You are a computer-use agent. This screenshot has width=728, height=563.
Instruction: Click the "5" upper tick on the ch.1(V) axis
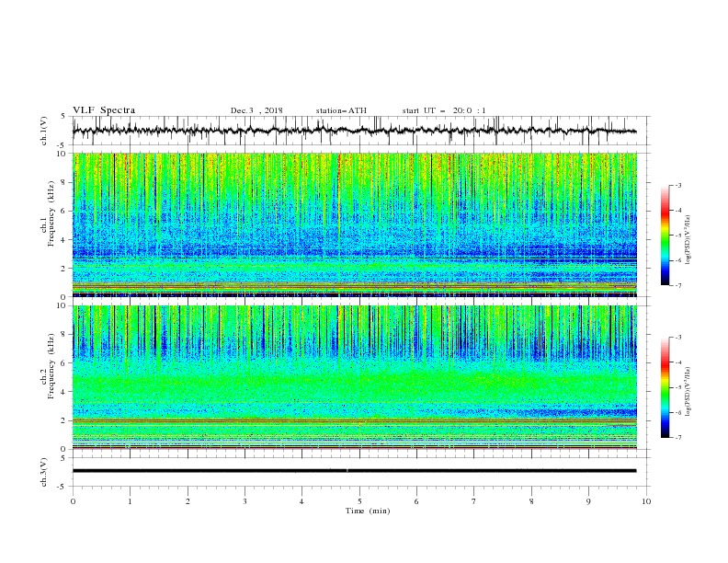click(x=63, y=116)
